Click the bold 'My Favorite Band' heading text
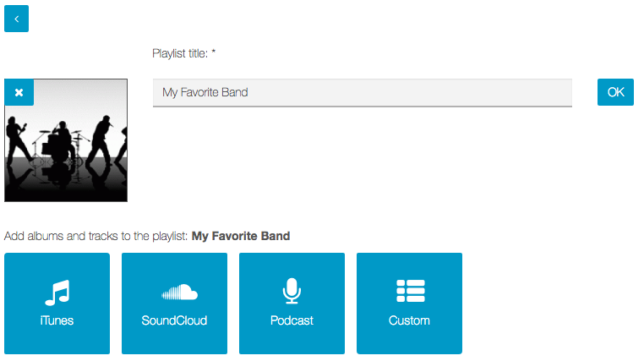 [241, 236]
